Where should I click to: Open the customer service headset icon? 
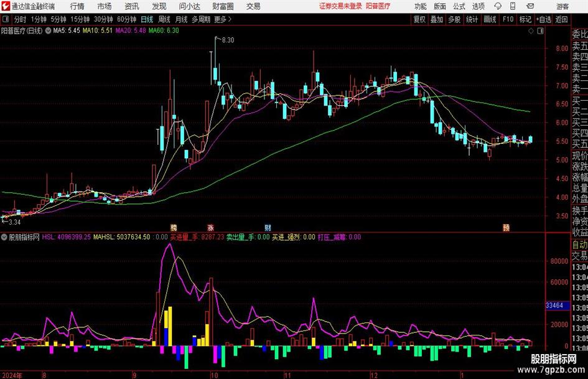(x=498, y=6)
